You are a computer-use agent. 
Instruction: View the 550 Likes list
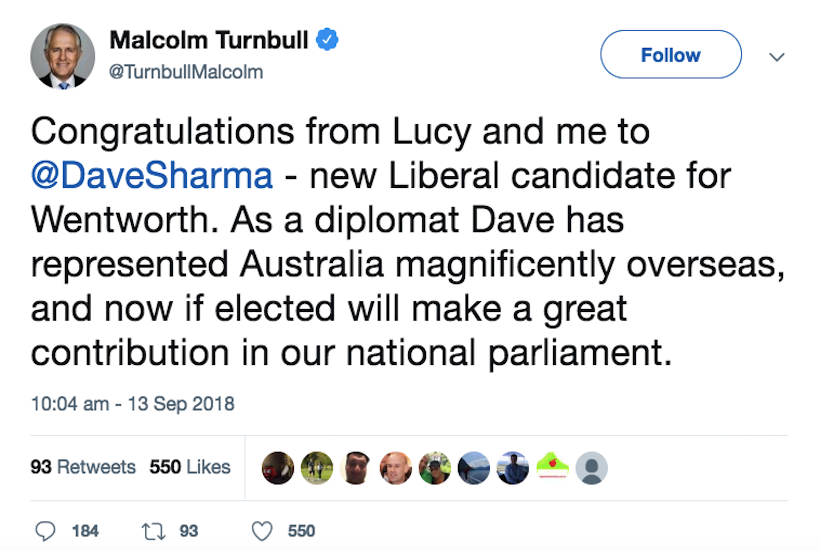click(x=190, y=467)
